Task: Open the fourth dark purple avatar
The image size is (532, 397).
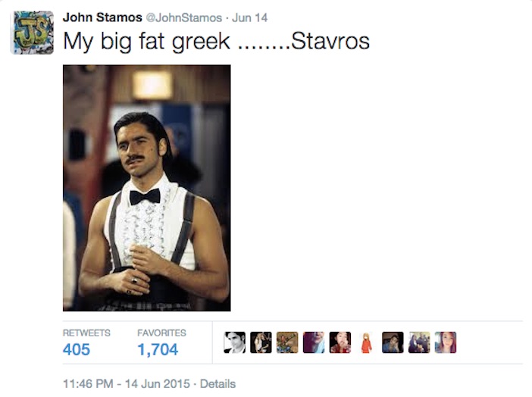Action: [x=314, y=342]
